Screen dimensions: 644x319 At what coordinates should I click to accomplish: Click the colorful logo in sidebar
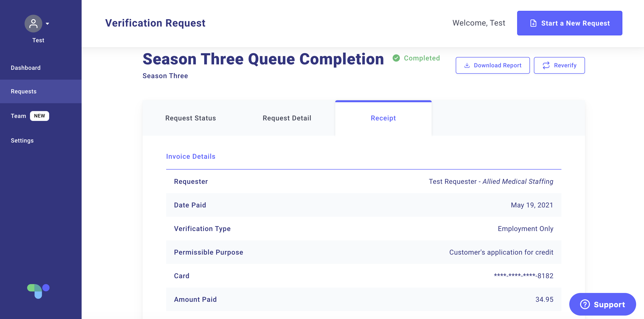click(38, 291)
